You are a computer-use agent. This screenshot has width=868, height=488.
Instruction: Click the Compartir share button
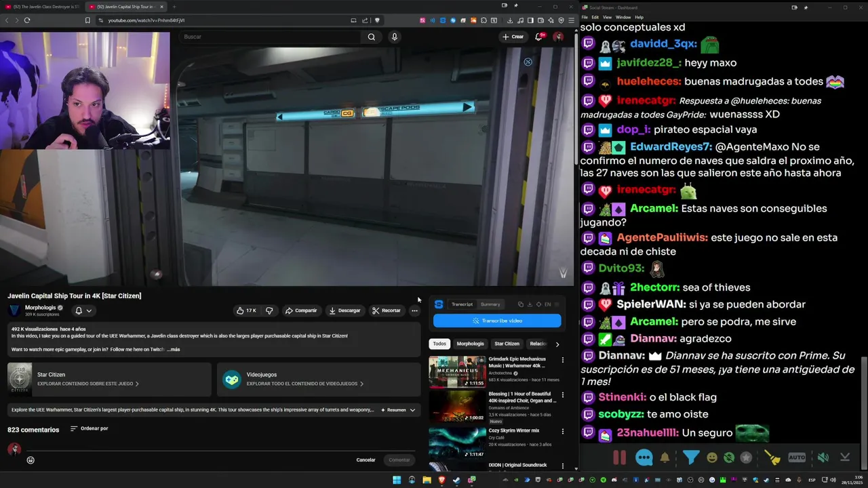coord(301,310)
